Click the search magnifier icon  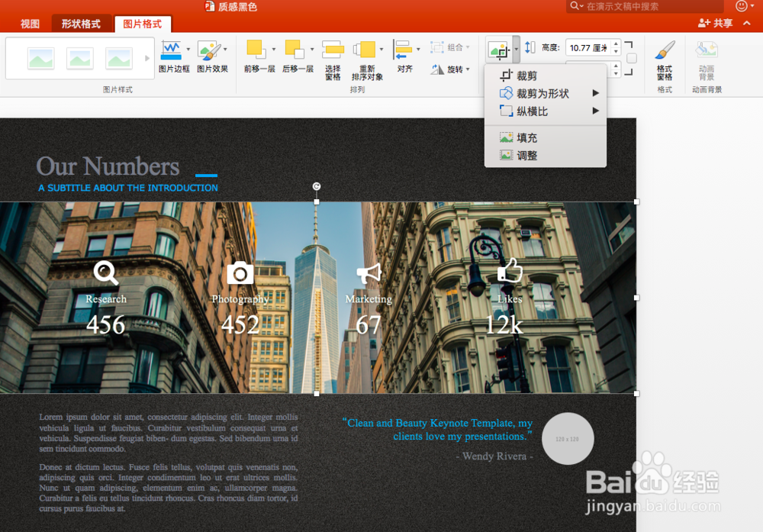(575, 6)
